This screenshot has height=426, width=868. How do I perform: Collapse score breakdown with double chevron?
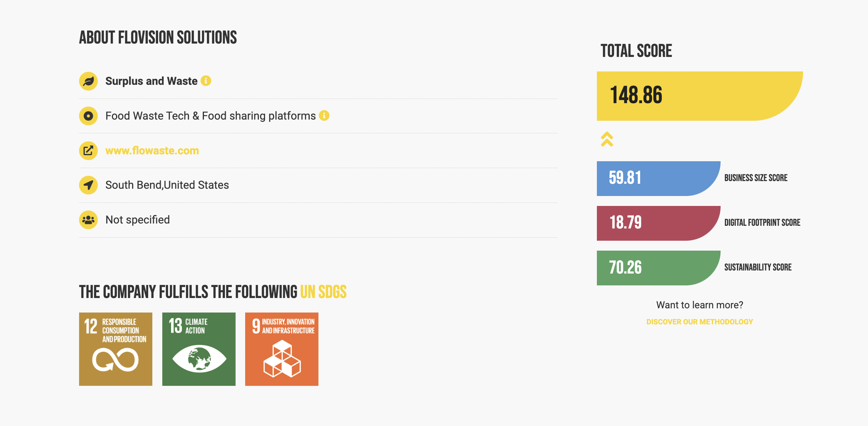[x=607, y=139]
